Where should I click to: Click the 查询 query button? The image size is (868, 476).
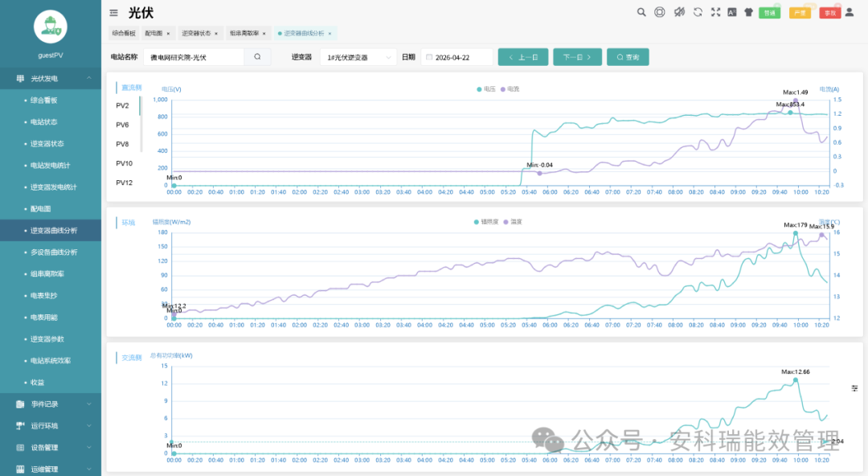[x=628, y=57]
